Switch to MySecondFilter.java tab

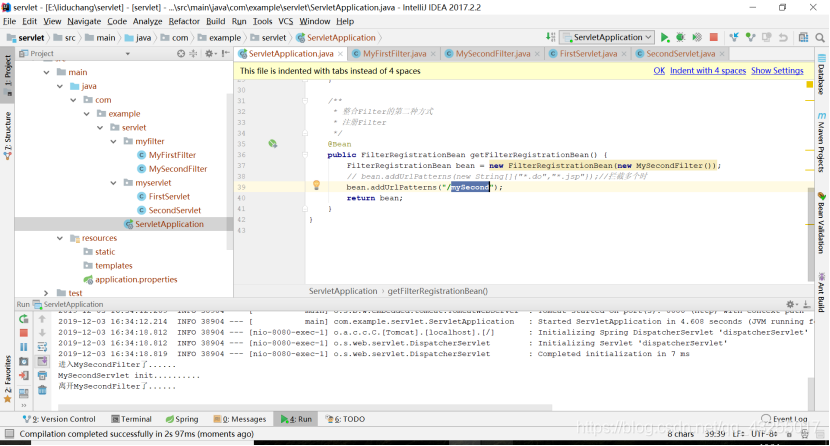[493, 53]
